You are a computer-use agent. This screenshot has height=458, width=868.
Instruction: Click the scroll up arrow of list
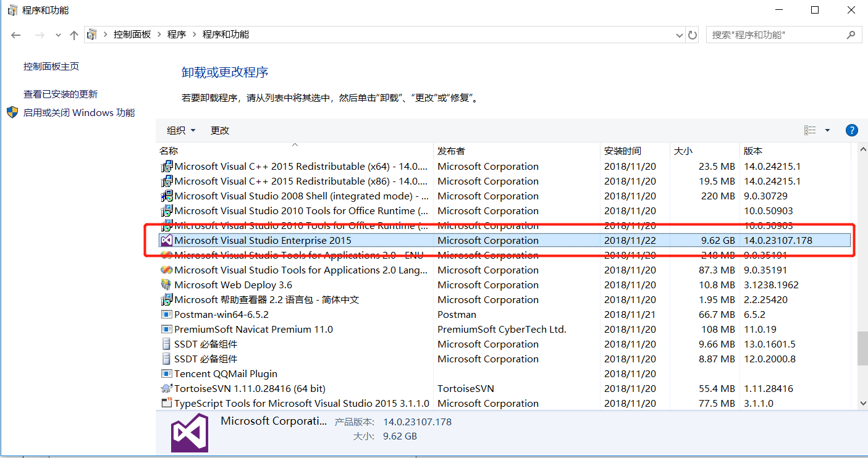coord(862,150)
